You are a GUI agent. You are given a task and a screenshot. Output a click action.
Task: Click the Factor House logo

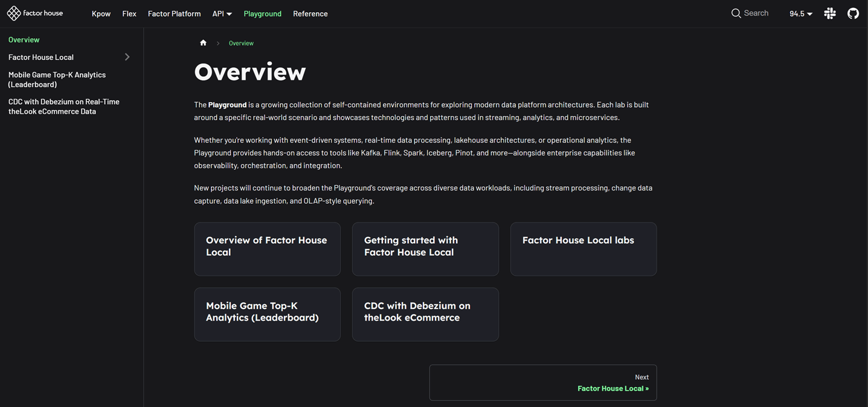35,13
